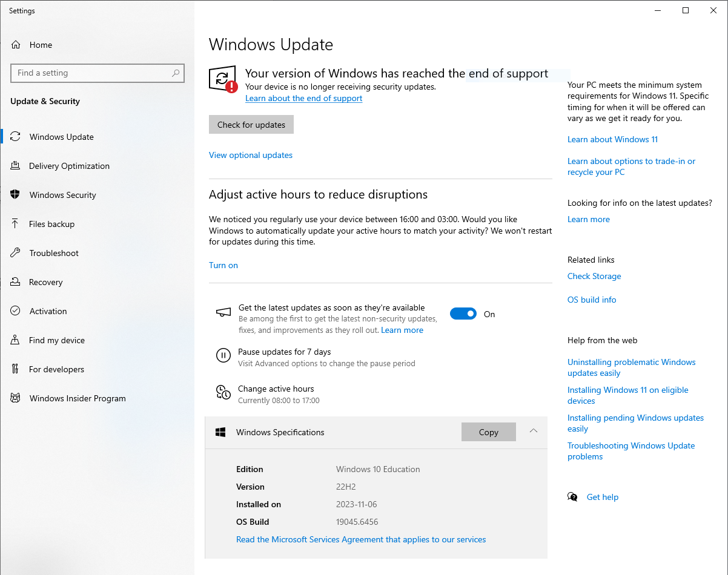Click the Recovery sidebar icon
Screen dimensions: 728x575
pos(16,282)
